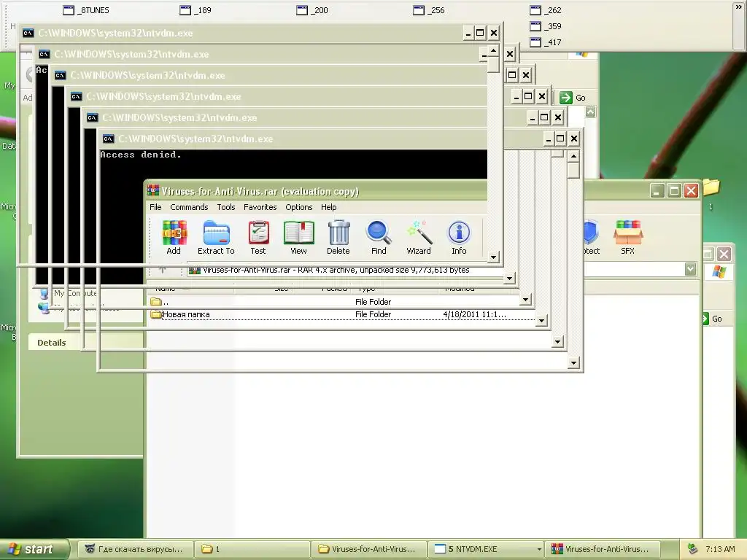Screen dimensions: 747x560
Task: Select the Новая папка folder row
Action: [342, 314]
